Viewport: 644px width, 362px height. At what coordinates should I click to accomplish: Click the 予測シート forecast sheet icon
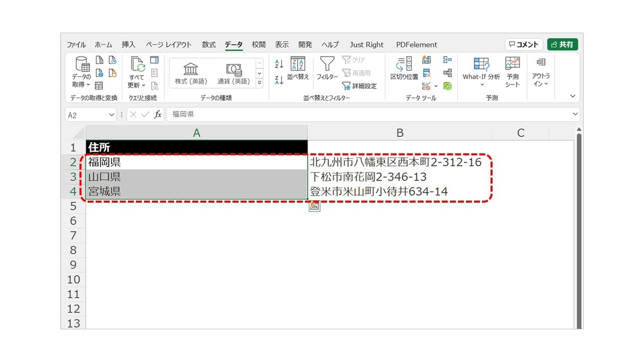(x=513, y=72)
